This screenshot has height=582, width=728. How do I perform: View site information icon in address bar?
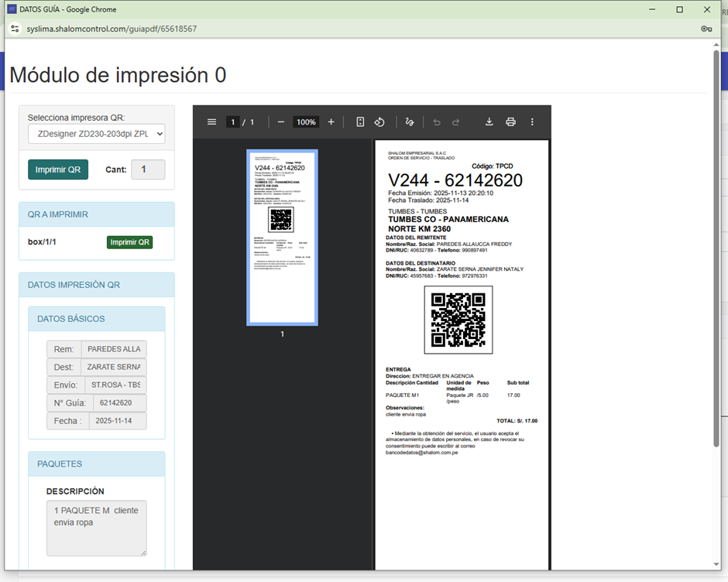coord(15,29)
